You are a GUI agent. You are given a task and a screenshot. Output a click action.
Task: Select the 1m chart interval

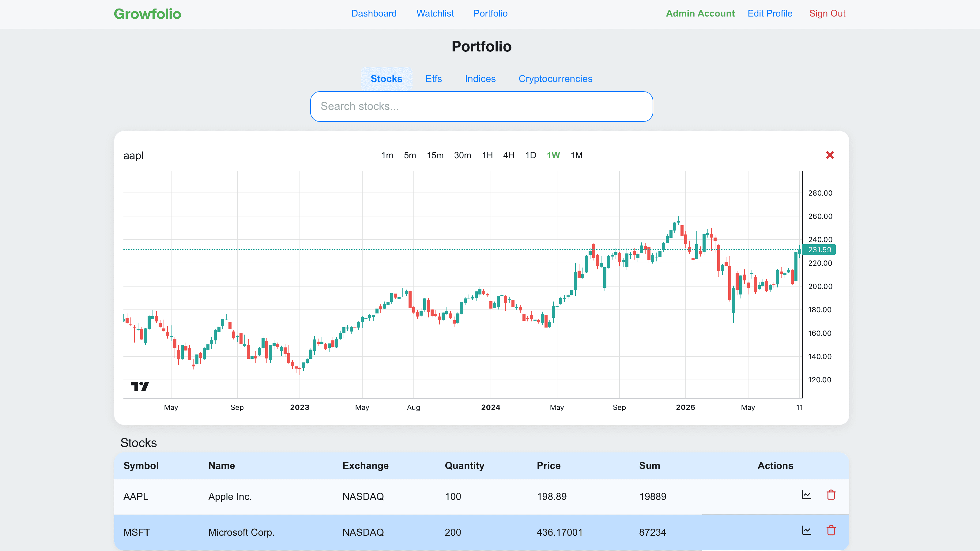[x=387, y=155]
